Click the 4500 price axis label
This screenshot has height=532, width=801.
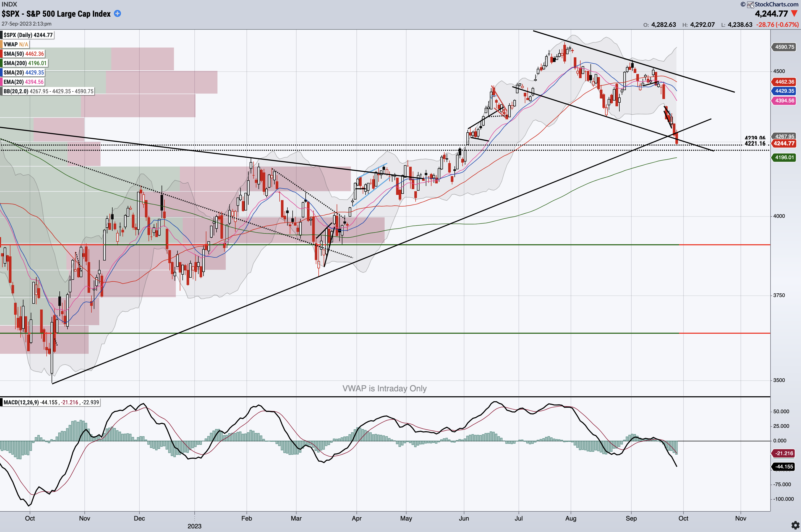(x=779, y=71)
